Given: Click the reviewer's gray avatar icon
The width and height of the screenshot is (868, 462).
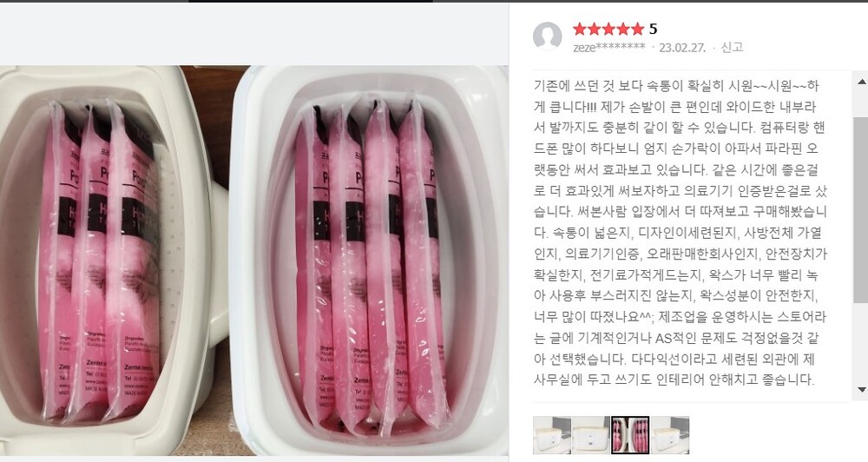Looking at the screenshot, I should [x=547, y=36].
